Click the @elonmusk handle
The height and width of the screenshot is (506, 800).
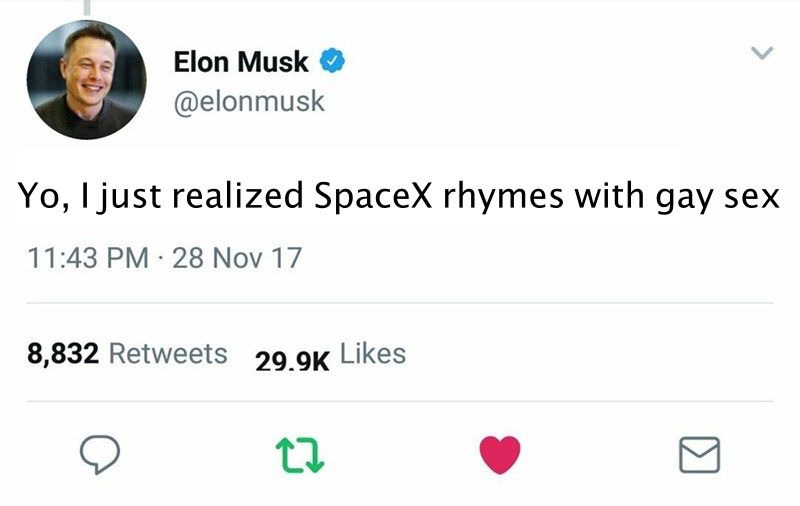[x=249, y=101]
